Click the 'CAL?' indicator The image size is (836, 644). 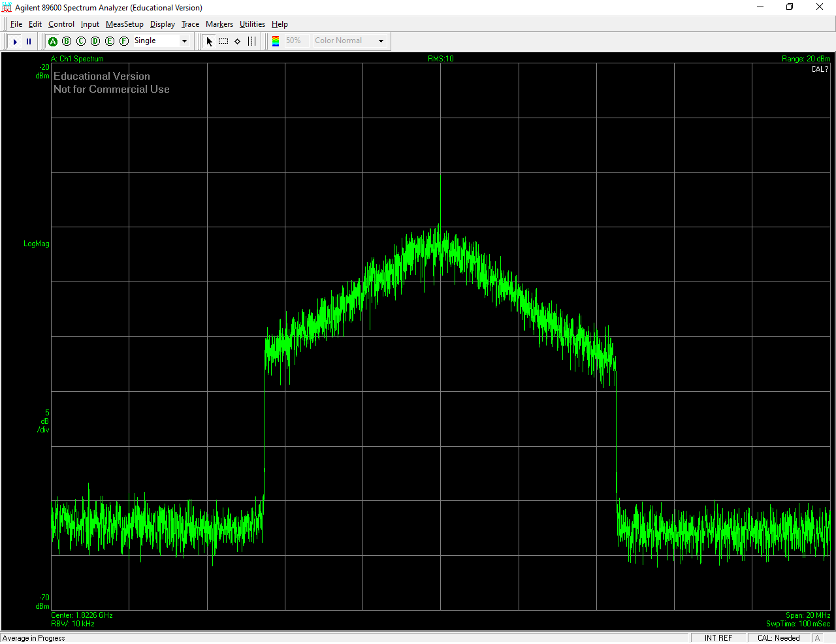pyautogui.click(x=820, y=69)
